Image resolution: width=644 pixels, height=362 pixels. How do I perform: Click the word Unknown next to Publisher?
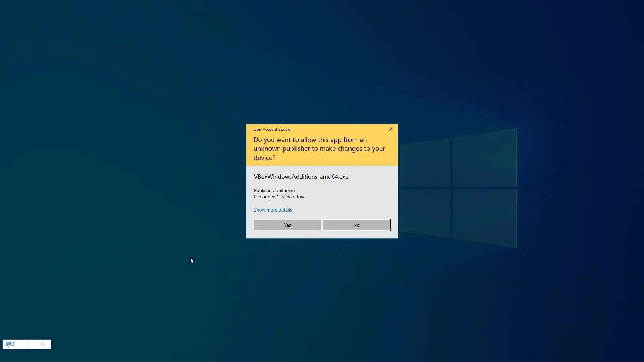[285, 190]
